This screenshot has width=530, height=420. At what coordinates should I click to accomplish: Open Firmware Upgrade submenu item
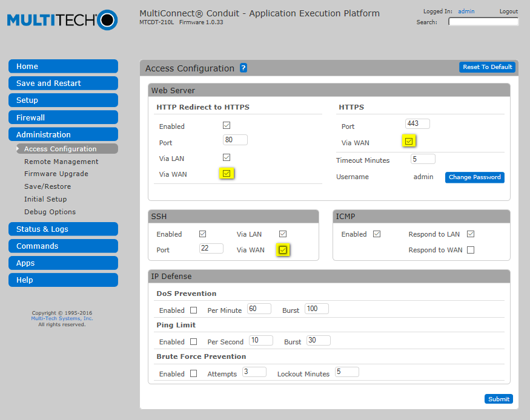[56, 174]
